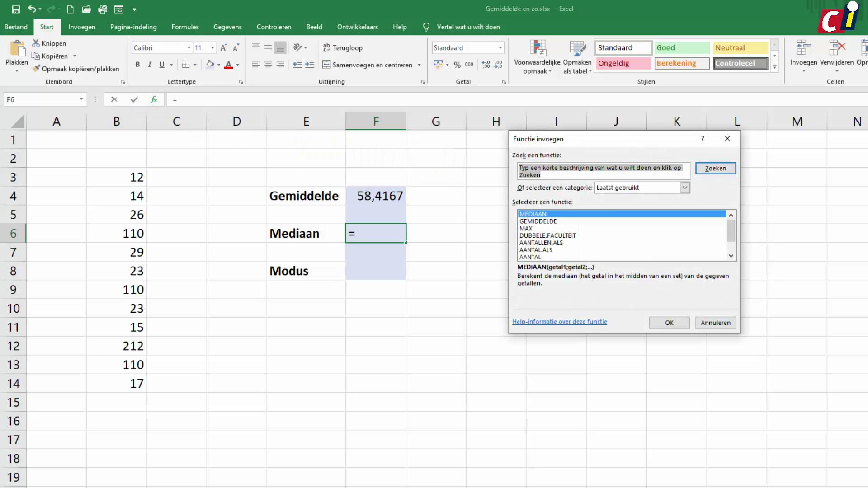The image size is (868, 488).
Task: Open the category dropdown Laatst gebruikt
Action: tap(685, 188)
